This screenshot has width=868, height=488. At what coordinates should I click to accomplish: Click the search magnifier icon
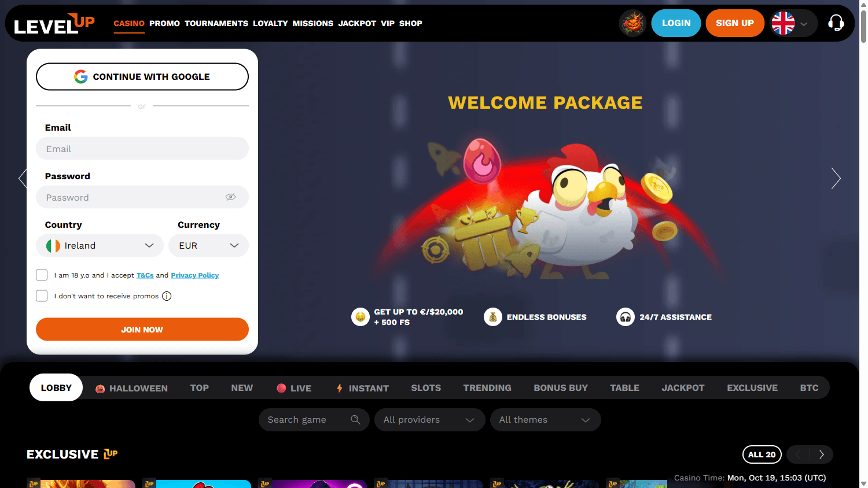pos(355,420)
